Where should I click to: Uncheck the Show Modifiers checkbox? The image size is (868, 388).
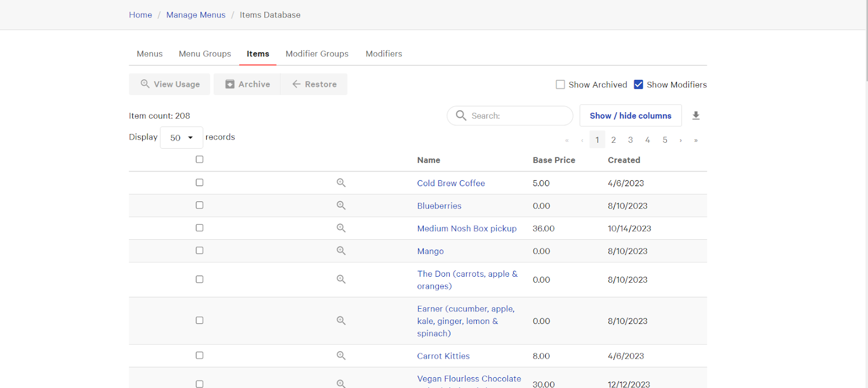coord(639,85)
